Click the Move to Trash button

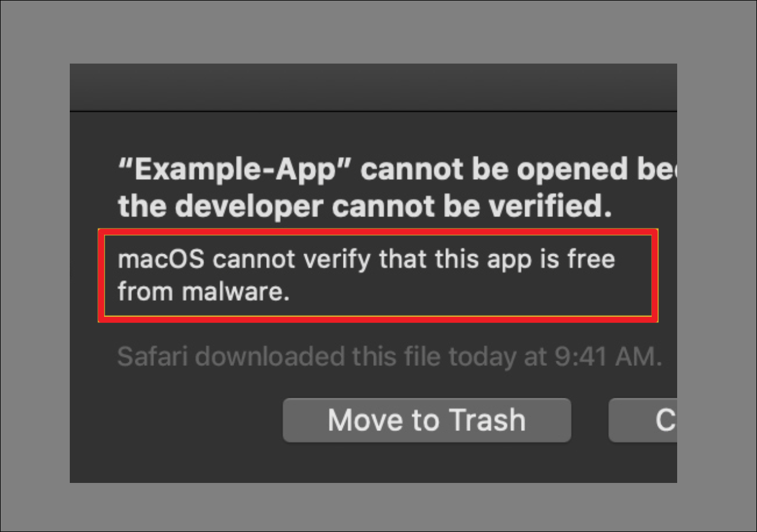pyautogui.click(x=426, y=420)
